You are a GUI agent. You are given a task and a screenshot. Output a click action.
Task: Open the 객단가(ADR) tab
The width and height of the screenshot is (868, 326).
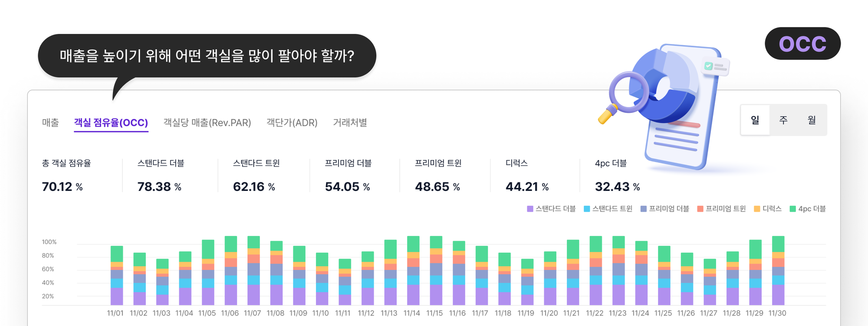292,123
